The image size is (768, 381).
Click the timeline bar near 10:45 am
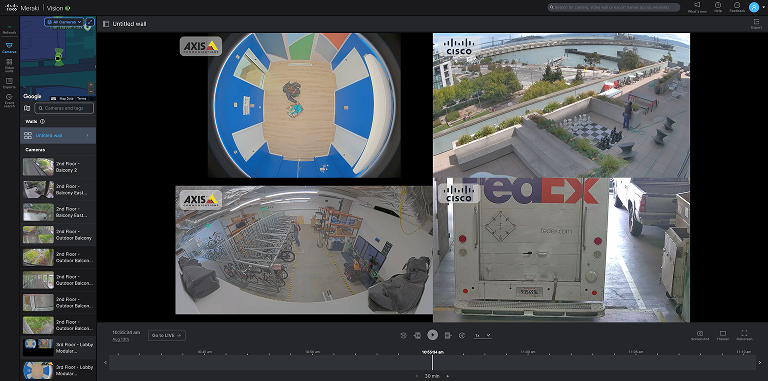click(204, 362)
